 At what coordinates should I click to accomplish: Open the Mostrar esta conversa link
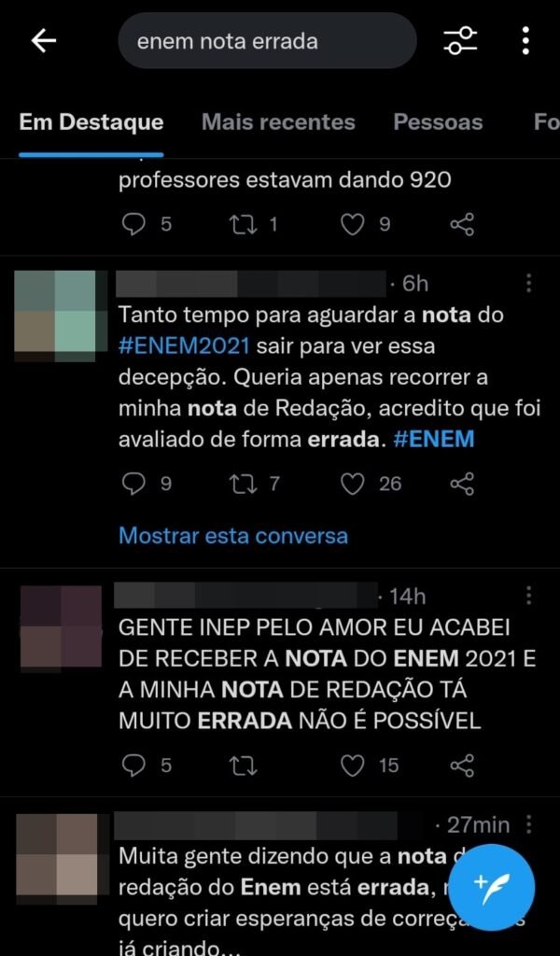click(233, 535)
